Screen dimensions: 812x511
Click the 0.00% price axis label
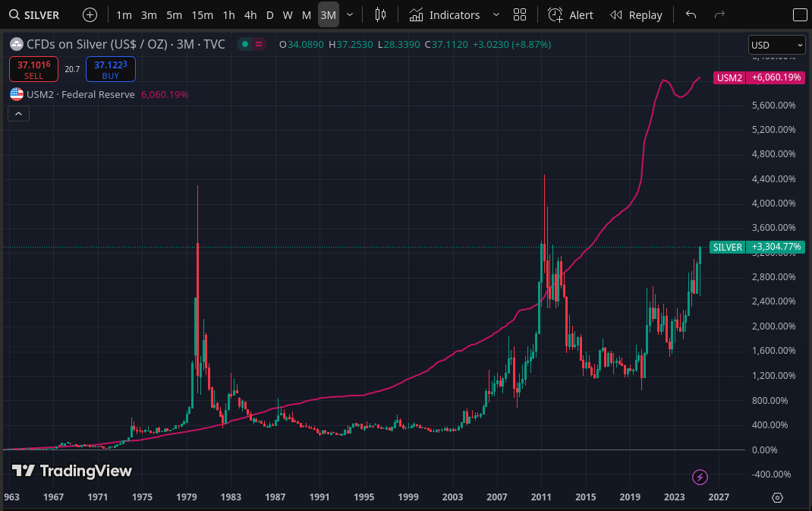(764, 449)
